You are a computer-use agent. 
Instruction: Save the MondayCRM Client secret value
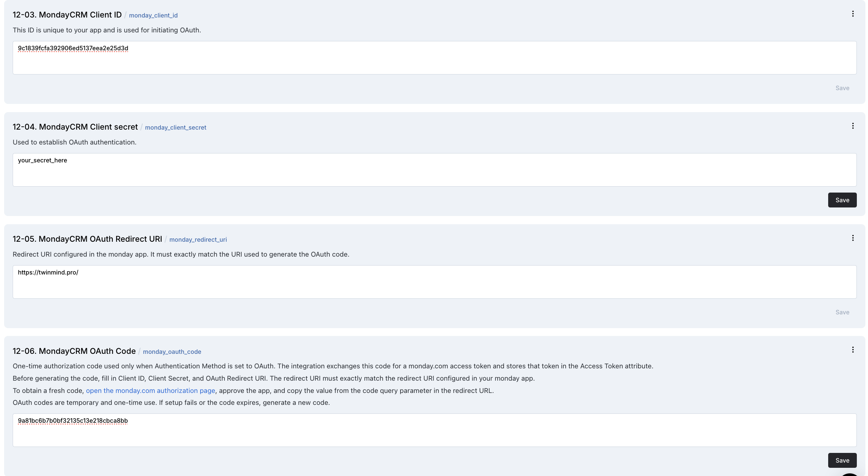[x=842, y=200]
